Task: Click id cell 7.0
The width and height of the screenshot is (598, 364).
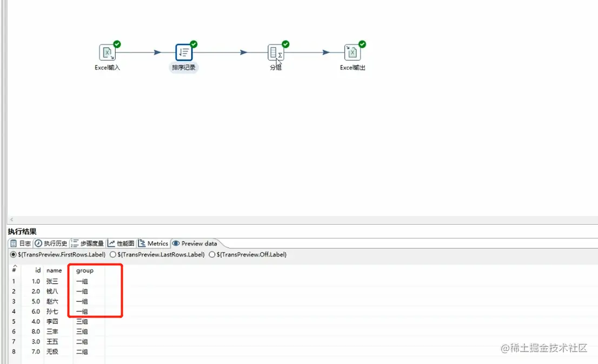Action: [36, 352]
